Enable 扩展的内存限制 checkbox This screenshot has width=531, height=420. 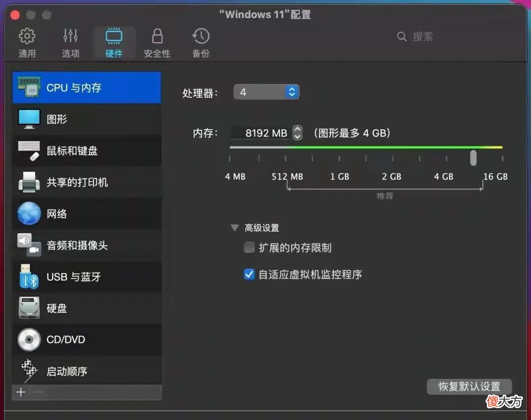[x=249, y=248]
